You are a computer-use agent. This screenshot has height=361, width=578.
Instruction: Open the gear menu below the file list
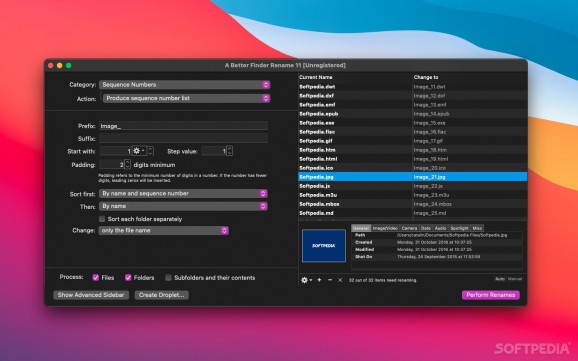coord(307,280)
